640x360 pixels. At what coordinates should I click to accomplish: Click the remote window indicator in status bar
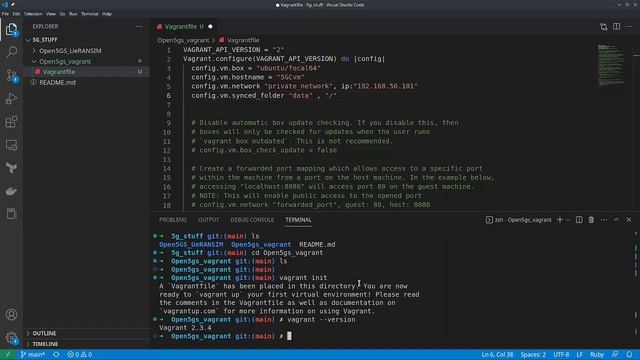pos(7,354)
